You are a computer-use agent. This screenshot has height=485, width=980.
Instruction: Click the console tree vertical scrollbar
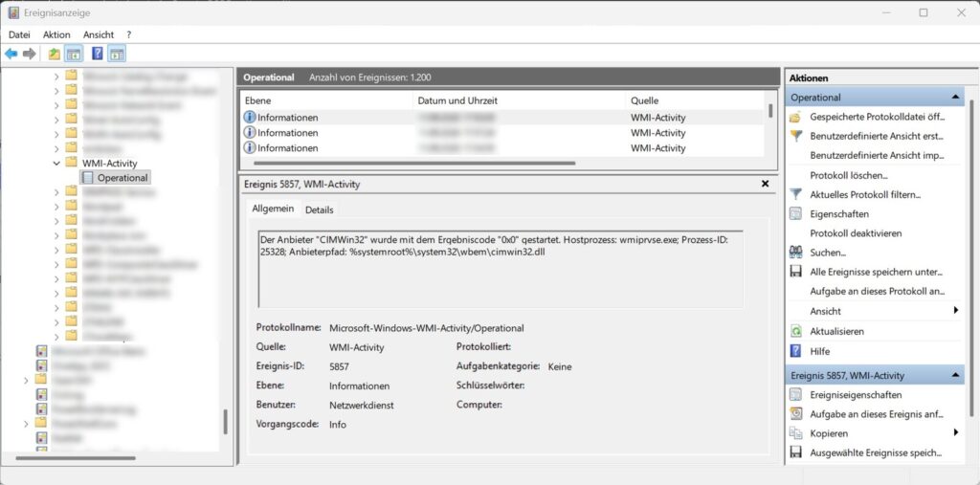(225, 422)
